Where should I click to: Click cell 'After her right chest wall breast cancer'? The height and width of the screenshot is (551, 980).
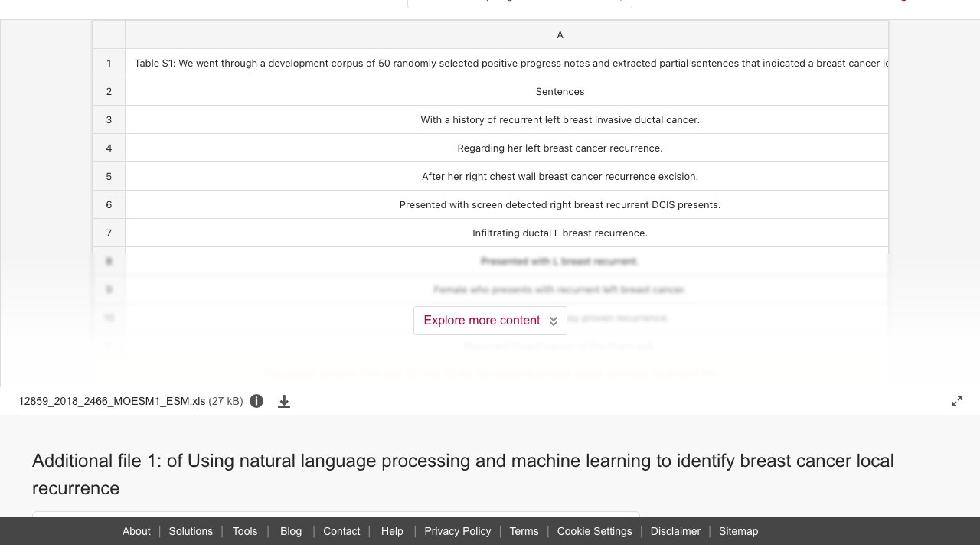coord(507,177)
